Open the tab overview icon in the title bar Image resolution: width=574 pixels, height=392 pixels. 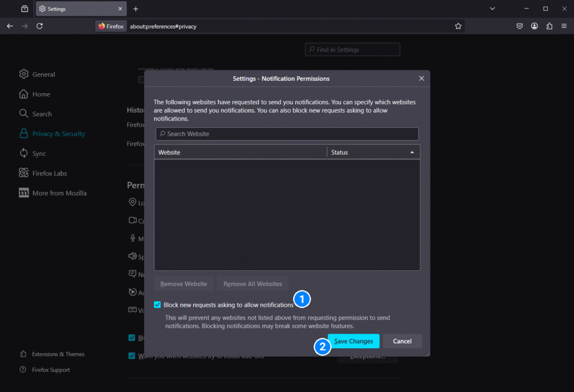pos(25,9)
